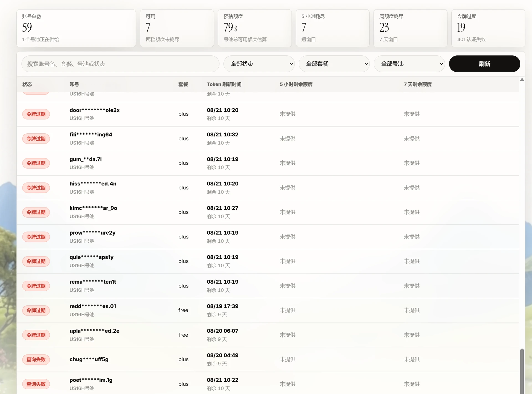Select the 令牌过期 19 summary card
This screenshot has width=532, height=394.
[488, 28]
